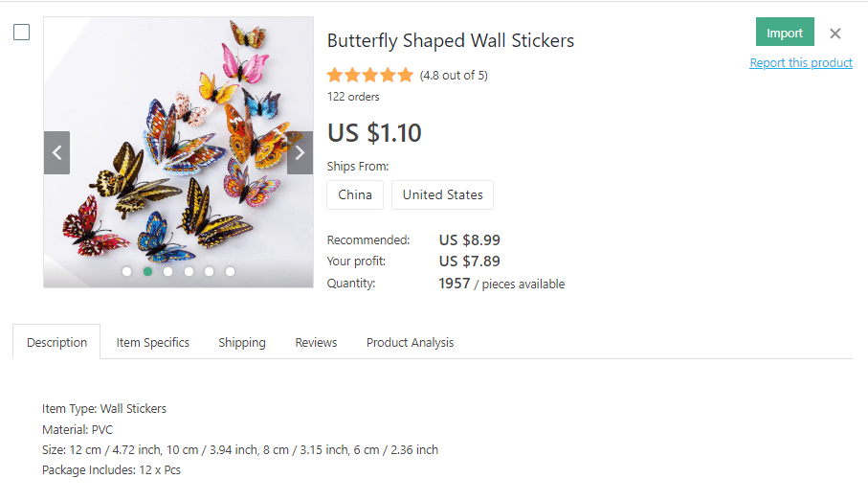868x501 pixels.
Task: Switch to the Item Specifics tab
Action: 153,342
